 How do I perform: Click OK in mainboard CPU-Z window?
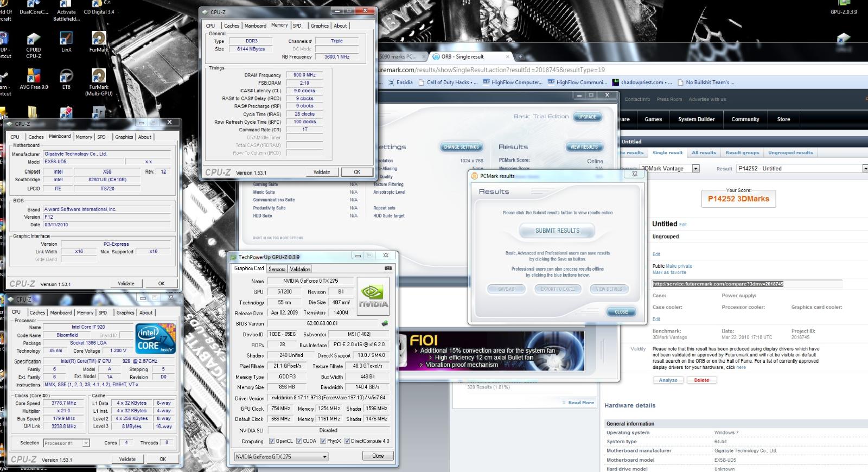[161, 284]
